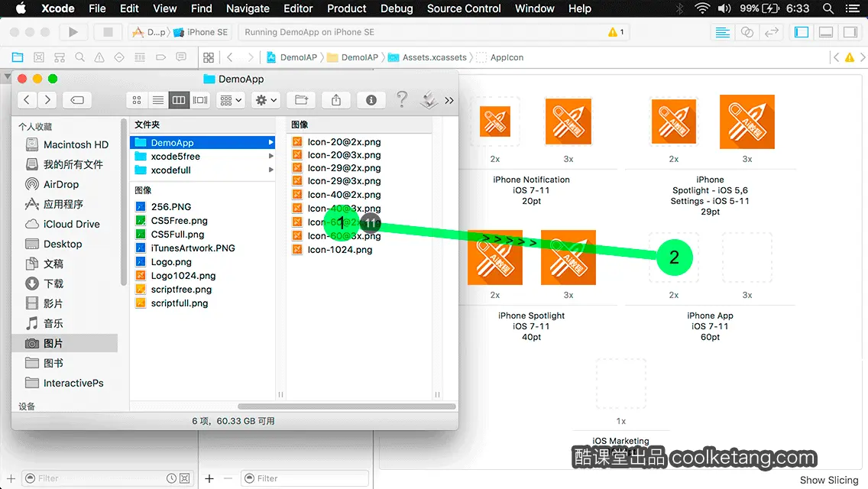Click AppIcon in the jump bar
This screenshot has height=489, width=868.
[x=500, y=57]
